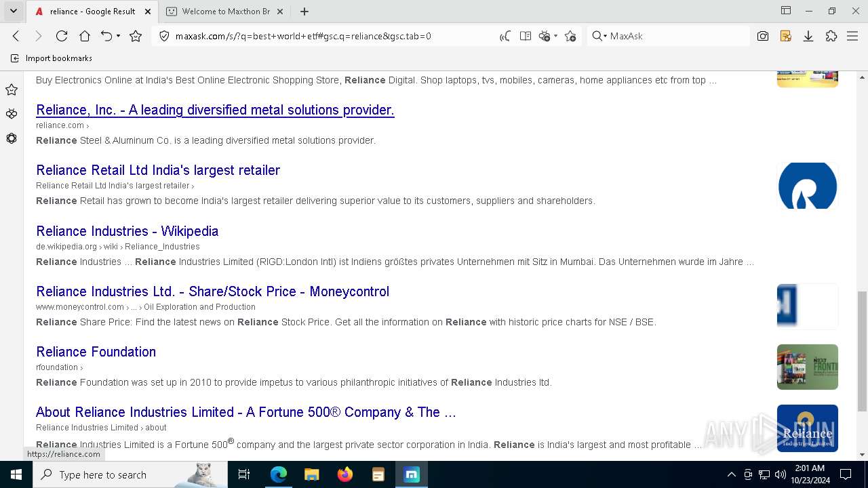Click Import bookmarks in bookmarks bar

52,58
